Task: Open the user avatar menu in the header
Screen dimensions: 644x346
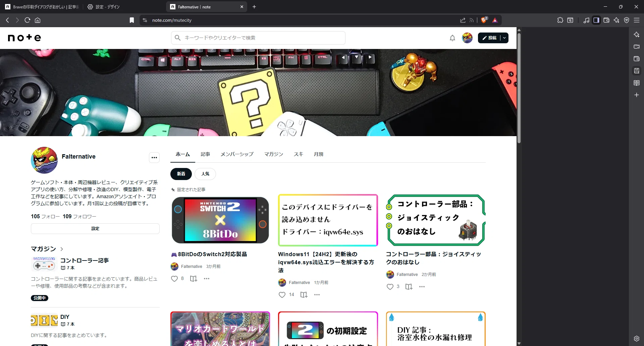Action: 467,38
